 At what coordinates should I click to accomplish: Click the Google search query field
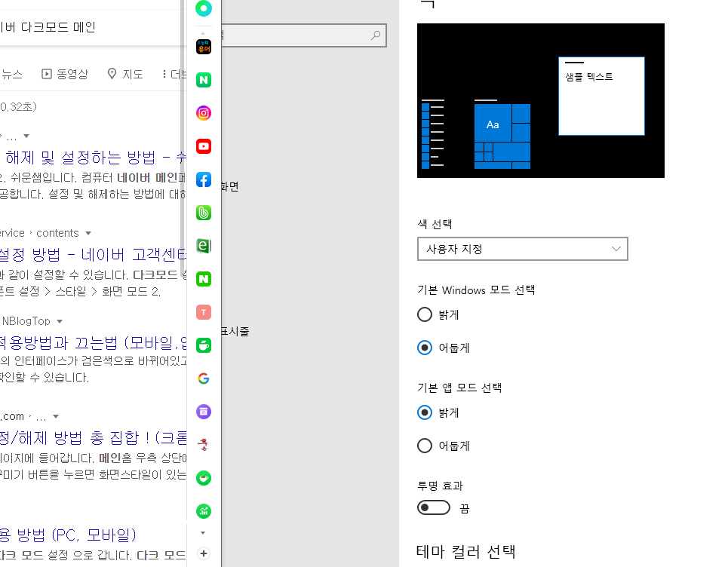[91, 27]
